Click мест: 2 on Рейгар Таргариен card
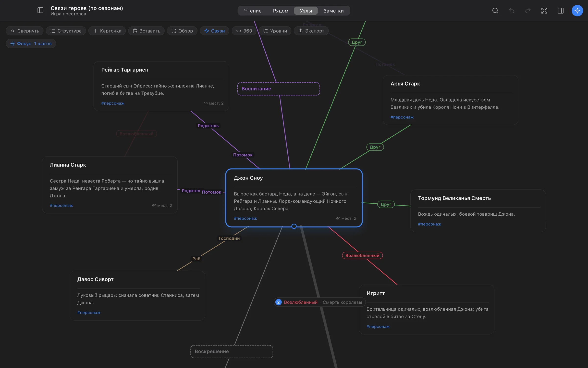Image resolution: width=588 pixels, height=368 pixels. coord(213,103)
